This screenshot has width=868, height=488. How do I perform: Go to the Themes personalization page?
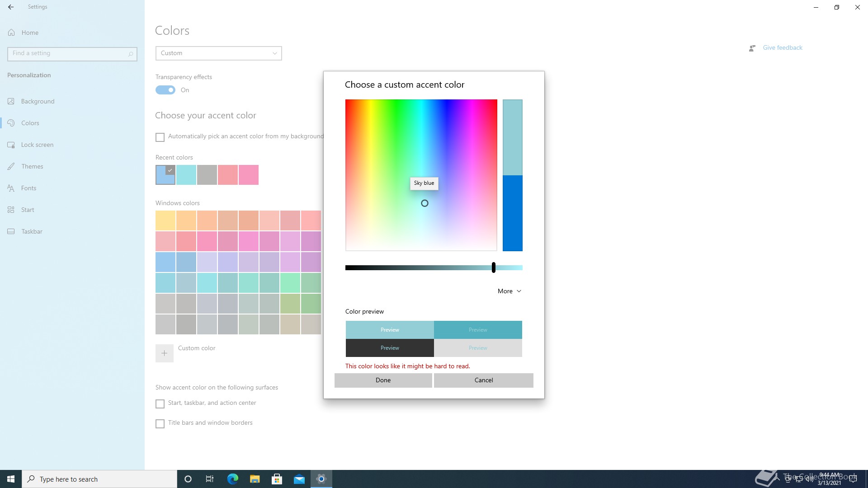[32, 166]
